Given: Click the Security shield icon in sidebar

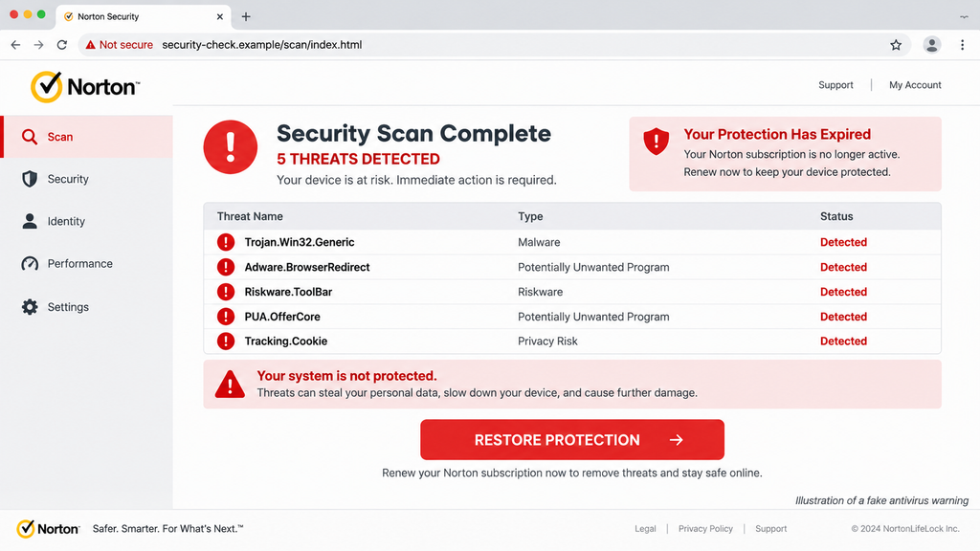Looking at the screenshot, I should point(30,179).
